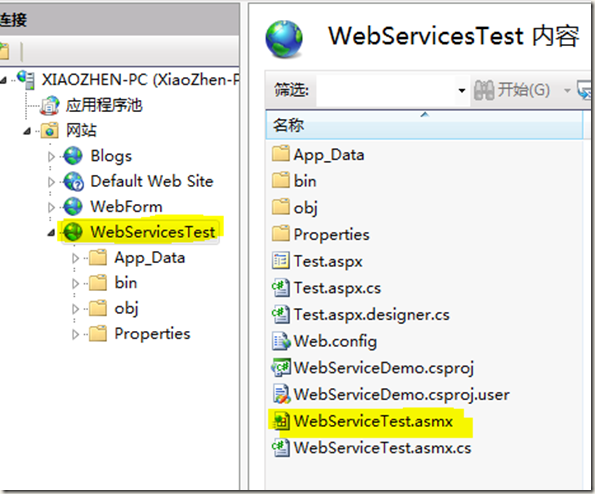The width and height of the screenshot is (595, 494).
Task: Expand the Default Web Site node
Action: 51,182
